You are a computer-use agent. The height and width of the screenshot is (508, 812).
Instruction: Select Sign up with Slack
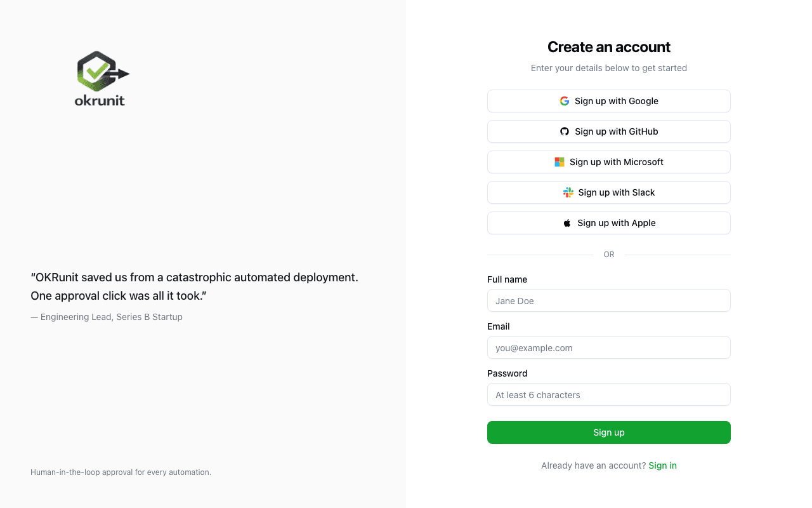609,192
